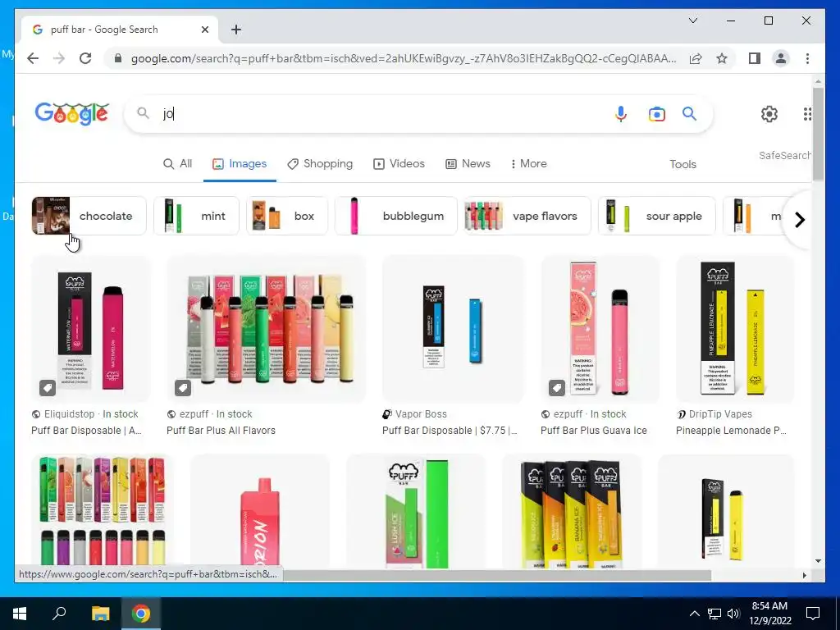Show more filter chips with arrow
The image size is (840, 630).
799,220
